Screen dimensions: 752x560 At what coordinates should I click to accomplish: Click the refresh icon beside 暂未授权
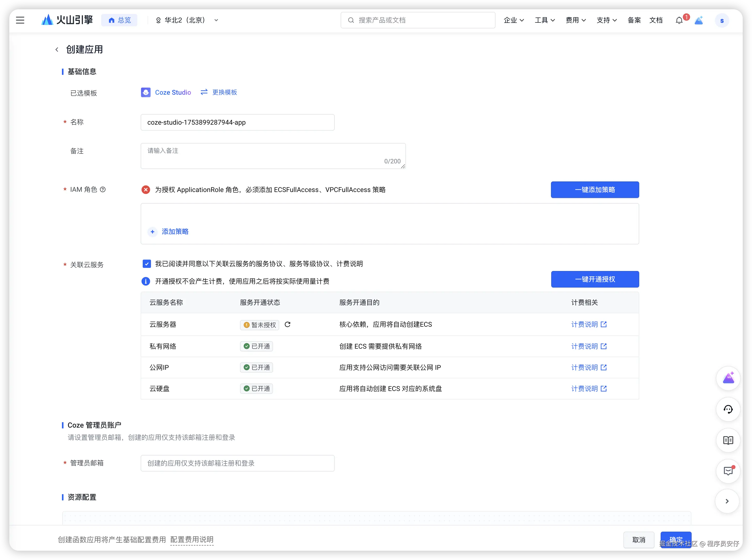click(287, 325)
